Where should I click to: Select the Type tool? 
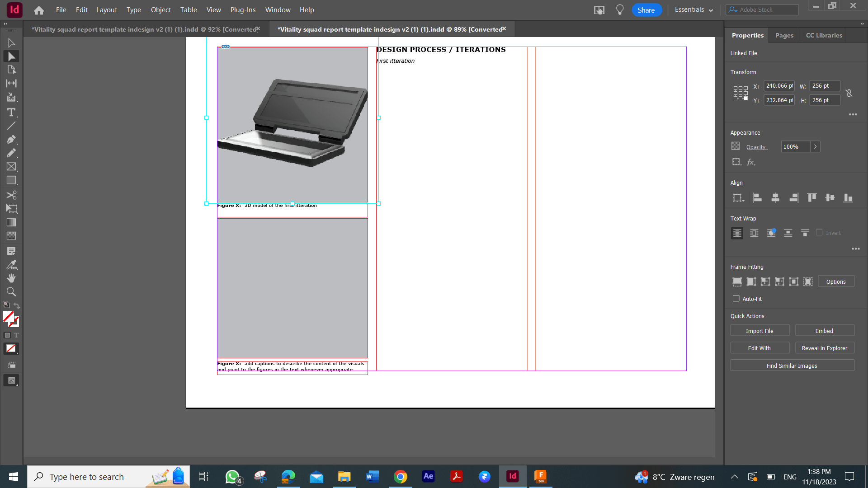point(11,113)
